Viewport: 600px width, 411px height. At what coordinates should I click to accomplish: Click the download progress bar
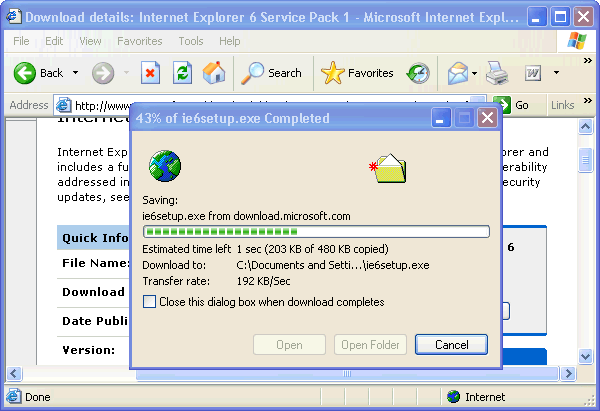(x=316, y=232)
